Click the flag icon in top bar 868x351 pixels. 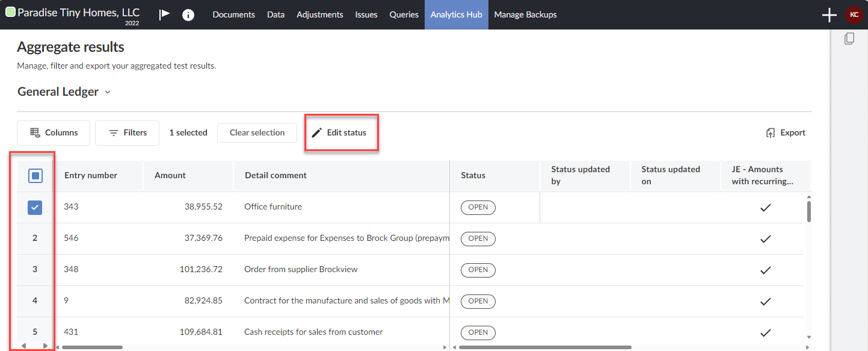pyautogui.click(x=164, y=14)
